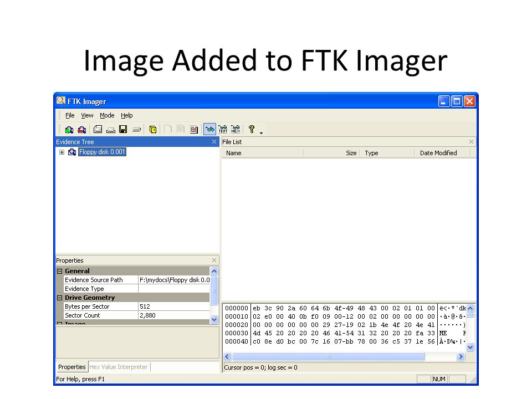Close the File List pane
Image resolution: width=532 pixels, height=399 pixels.
click(471, 142)
